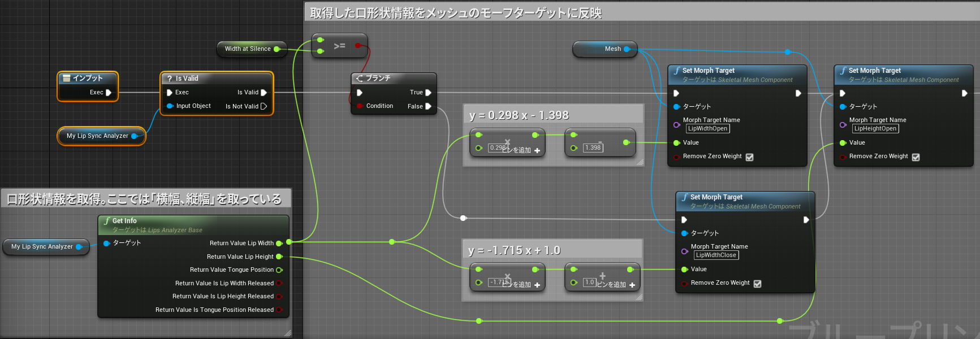Screen dimensions: 980x339
Task: Click the red boolean output pin of >= node
Action: (x=357, y=46)
